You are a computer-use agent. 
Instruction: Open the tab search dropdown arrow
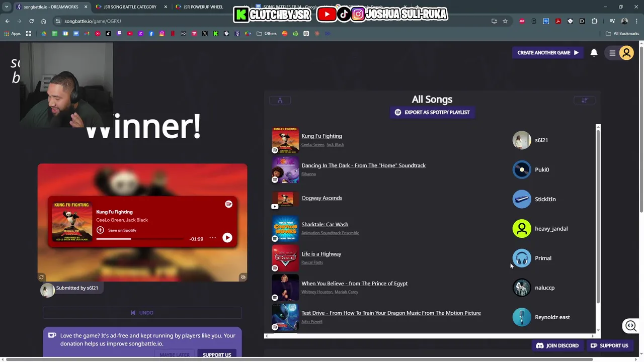(x=7, y=7)
